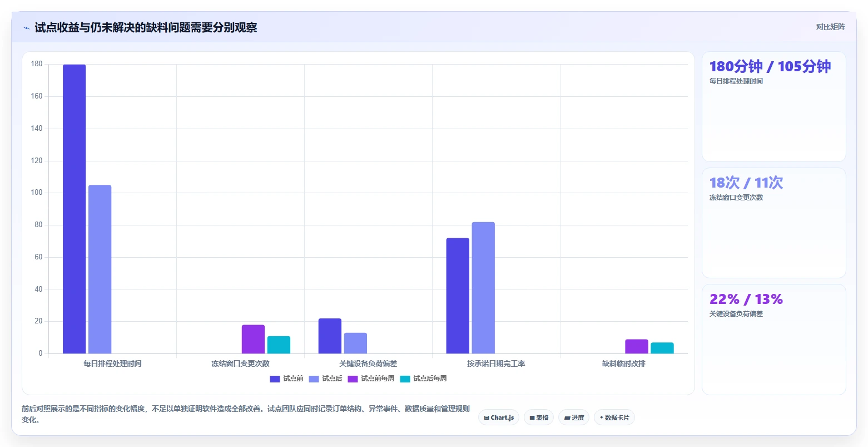Image resolution: width=868 pixels, height=447 pixels.
Task: Click the 冻结窗口变更次数 x-axis label
Action: tap(240, 364)
